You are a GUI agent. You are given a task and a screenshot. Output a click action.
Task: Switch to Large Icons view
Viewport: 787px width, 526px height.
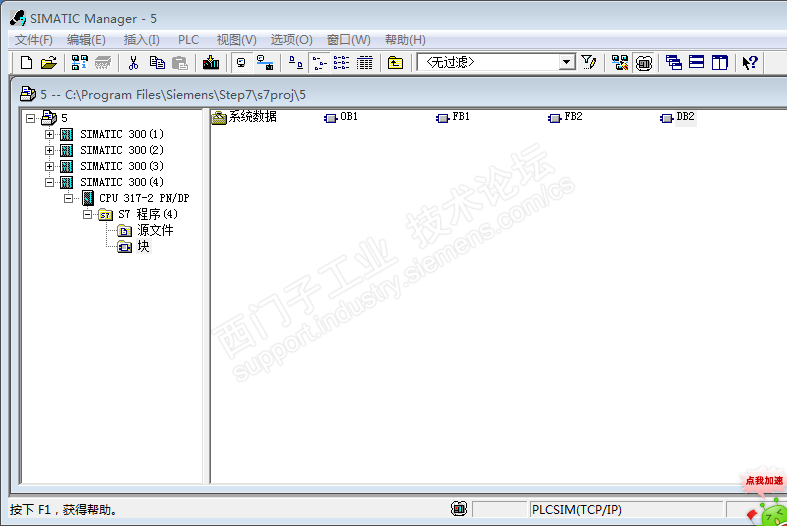click(x=296, y=63)
